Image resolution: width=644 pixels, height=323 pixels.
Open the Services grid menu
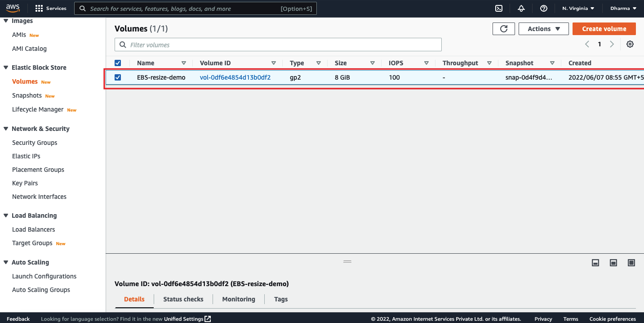click(x=50, y=9)
